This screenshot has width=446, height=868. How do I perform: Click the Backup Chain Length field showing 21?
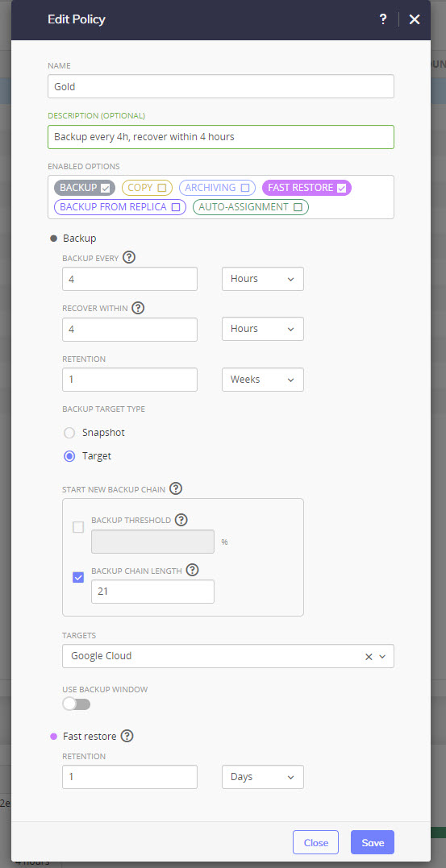tap(153, 592)
